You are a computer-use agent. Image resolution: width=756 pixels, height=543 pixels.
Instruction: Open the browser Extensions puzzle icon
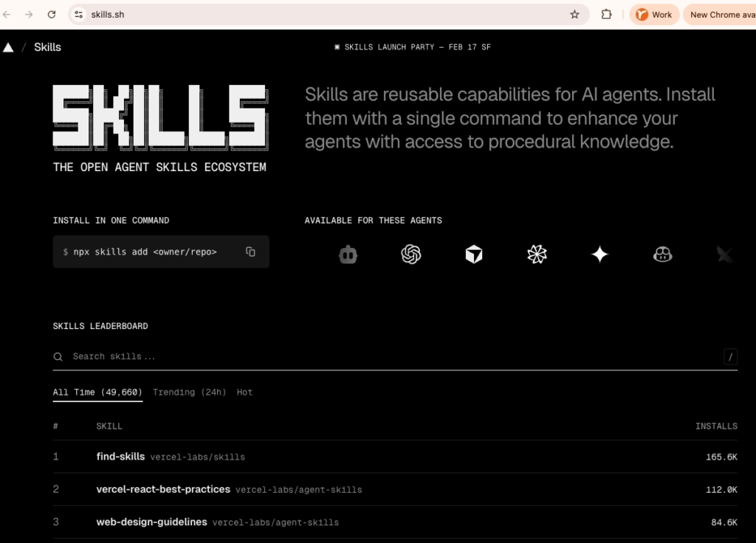606,15
